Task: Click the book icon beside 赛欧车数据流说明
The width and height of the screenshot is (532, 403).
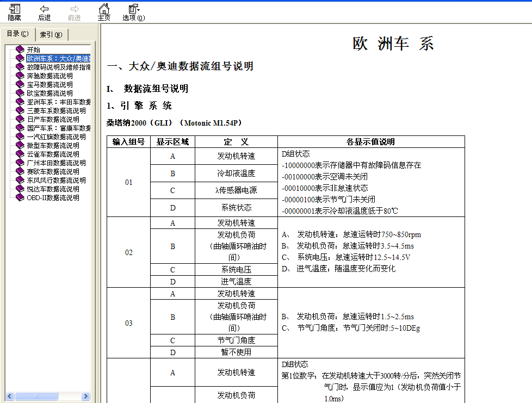Action: click(20, 171)
